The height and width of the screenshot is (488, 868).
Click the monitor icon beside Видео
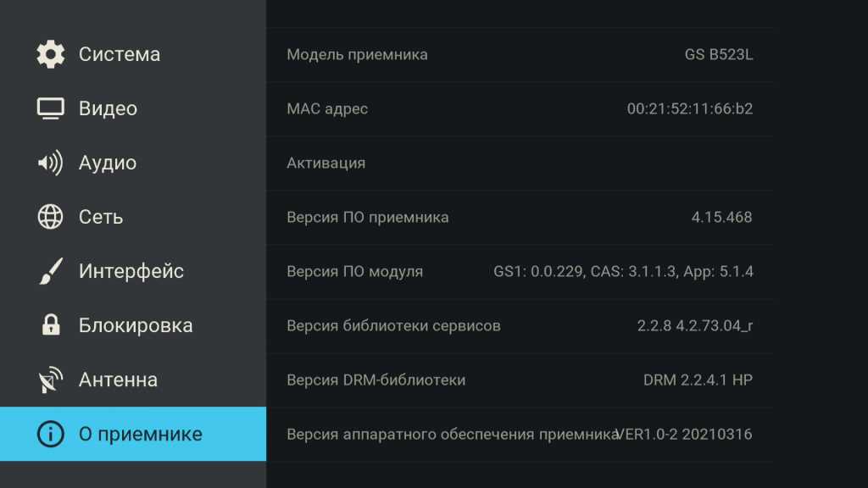coord(51,108)
